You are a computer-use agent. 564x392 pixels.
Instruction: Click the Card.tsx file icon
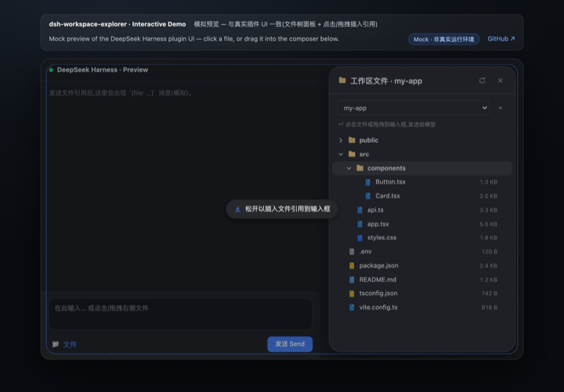(367, 196)
